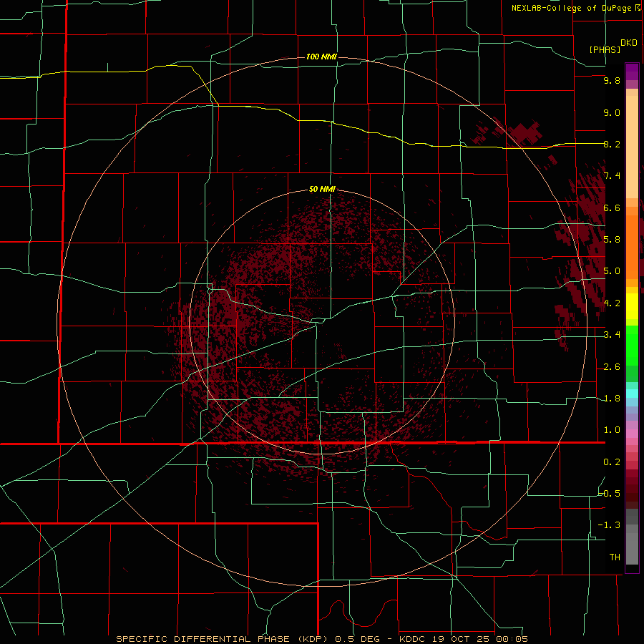Click the 3.4 scale value
The height and width of the screenshot is (644, 644).
point(612,335)
